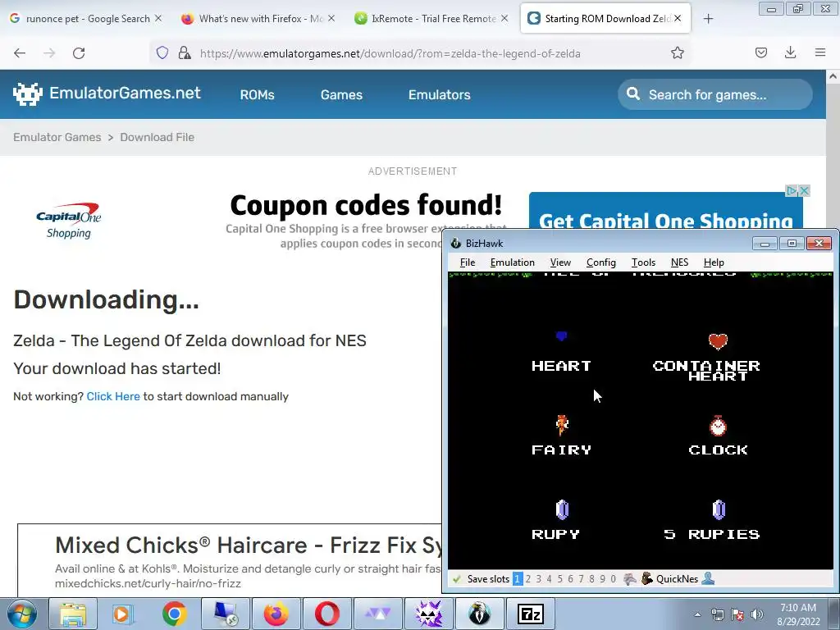Screen dimensions: 840x630
Task: Open Windows Media Player from taskbar
Action: (123, 614)
